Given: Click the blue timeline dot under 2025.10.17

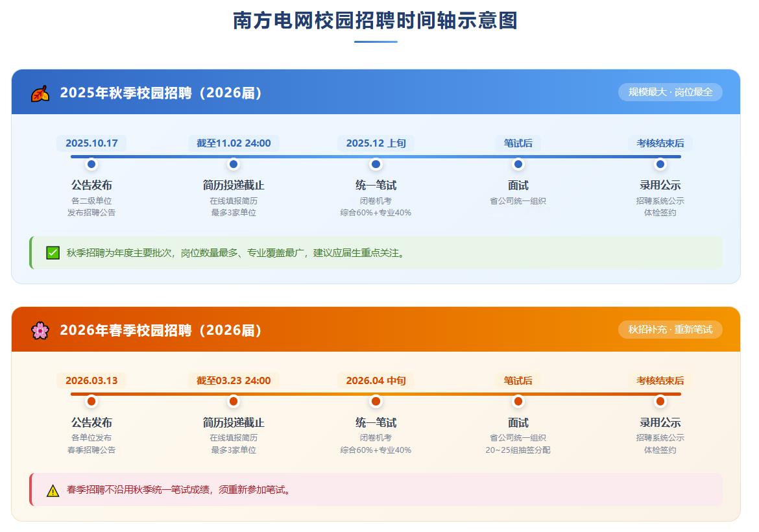Looking at the screenshot, I should (91, 164).
